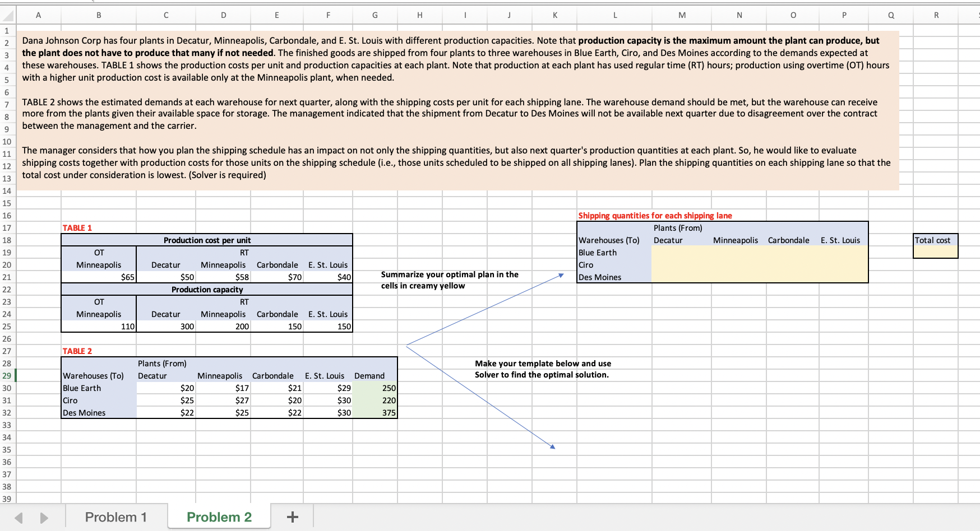Select the $70 Carbondale production cost cell
The height and width of the screenshot is (531, 980).
pos(277,277)
